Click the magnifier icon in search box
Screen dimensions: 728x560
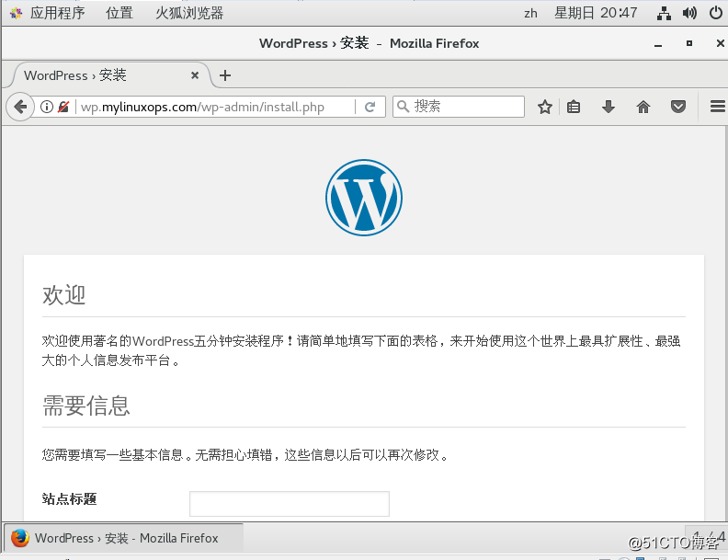(403, 107)
